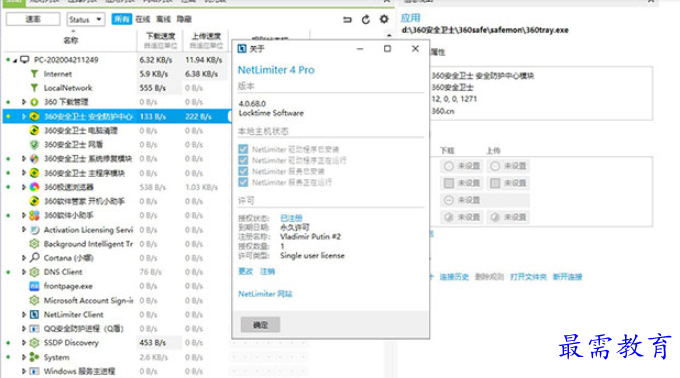Sort by the 名称 column header
This screenshot has width=680, height=378.
[71, 40]
